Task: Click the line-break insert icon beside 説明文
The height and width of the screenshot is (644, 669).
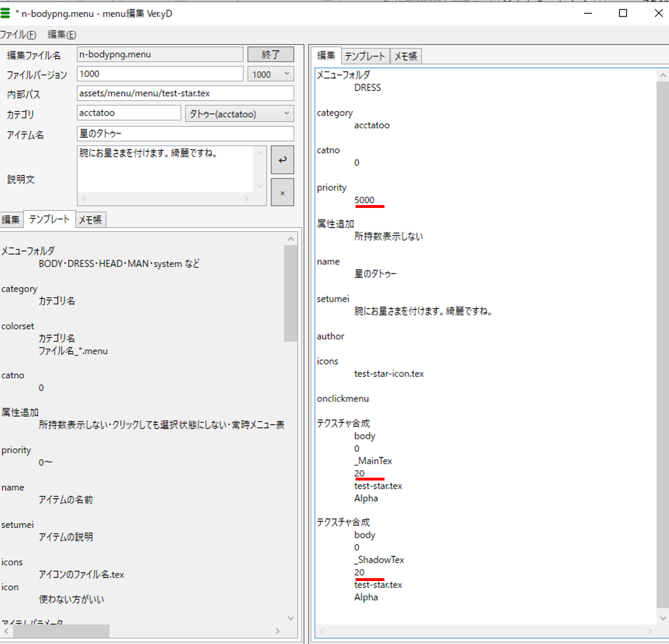Action: [x=282, y=159]
